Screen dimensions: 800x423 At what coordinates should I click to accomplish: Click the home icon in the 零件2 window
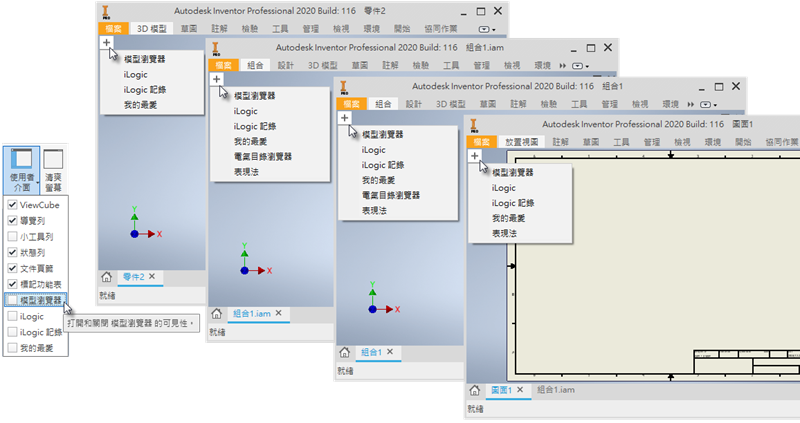[106, 277]
